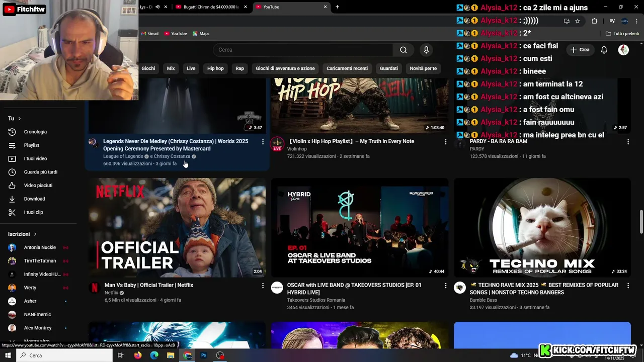Start voice search with microphone icon
Screen dimensions: 644x362
[x=426, y=50]
